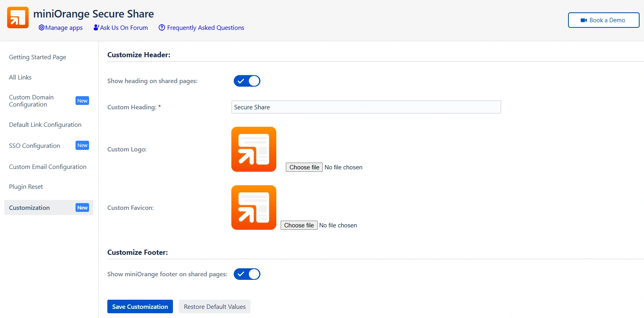The height and width of the screenshot is (318, 644).
Task: Click Restore Default Values button
Action: coord(215,306)
